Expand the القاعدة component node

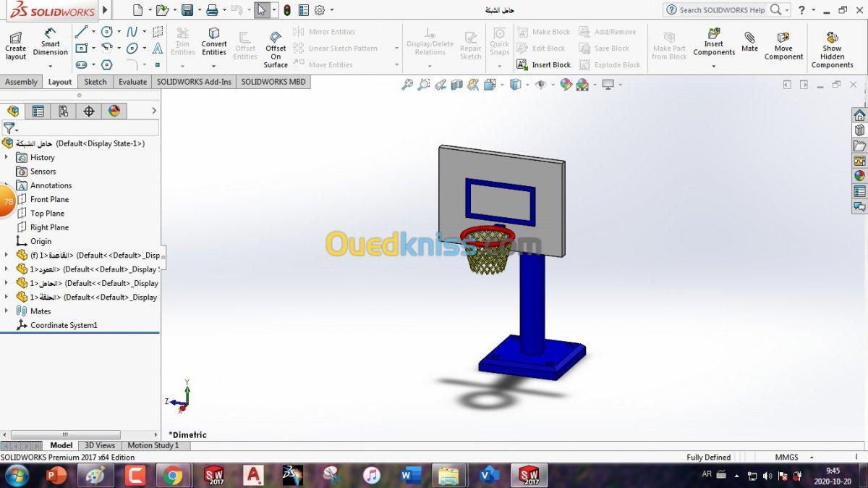click(x=7, y=255)
